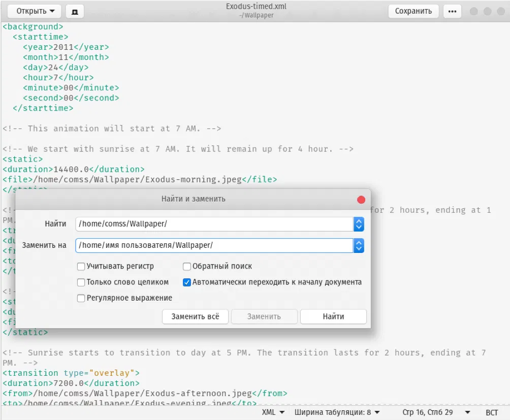Open the Открыть file menu button
Viewport: 510px width, 420px height.
[35, 11]
